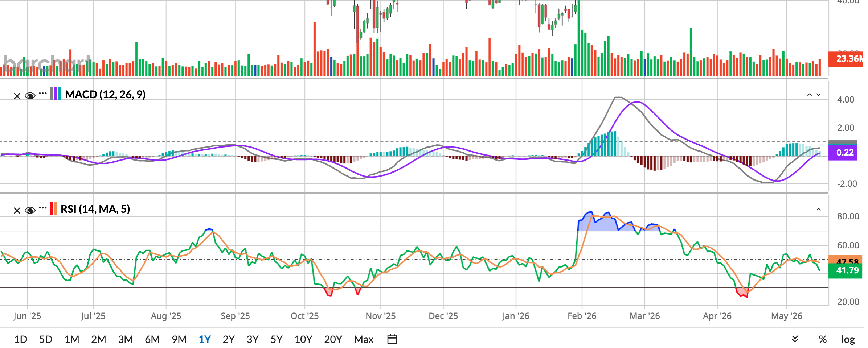Click RSI color bars swatch
This screenshot has height=348, width=868.
click(53, 209)
